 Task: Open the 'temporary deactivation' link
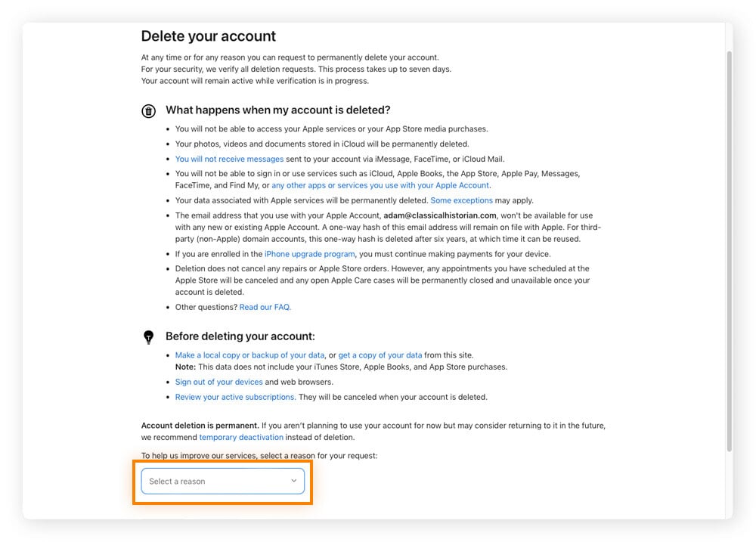[241, 438]
